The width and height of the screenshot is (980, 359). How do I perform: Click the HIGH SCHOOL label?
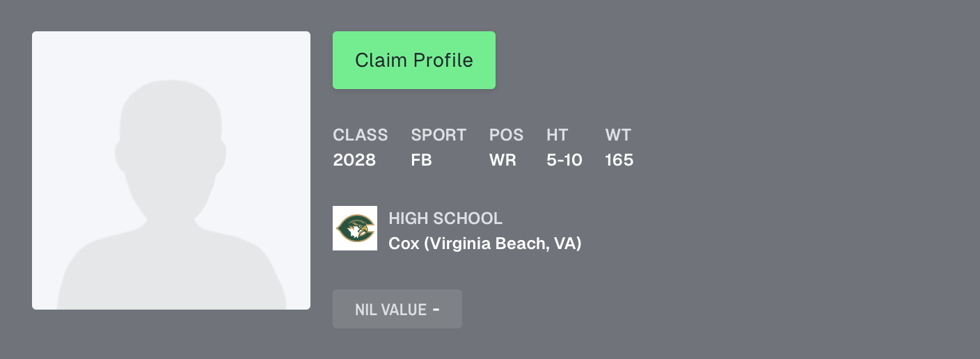point(445,218)
